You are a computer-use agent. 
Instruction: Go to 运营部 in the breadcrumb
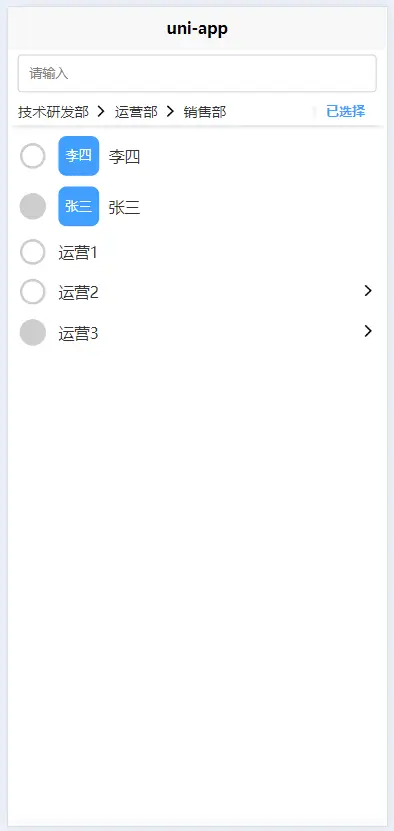pyautogui.click(x=136, y=112)
